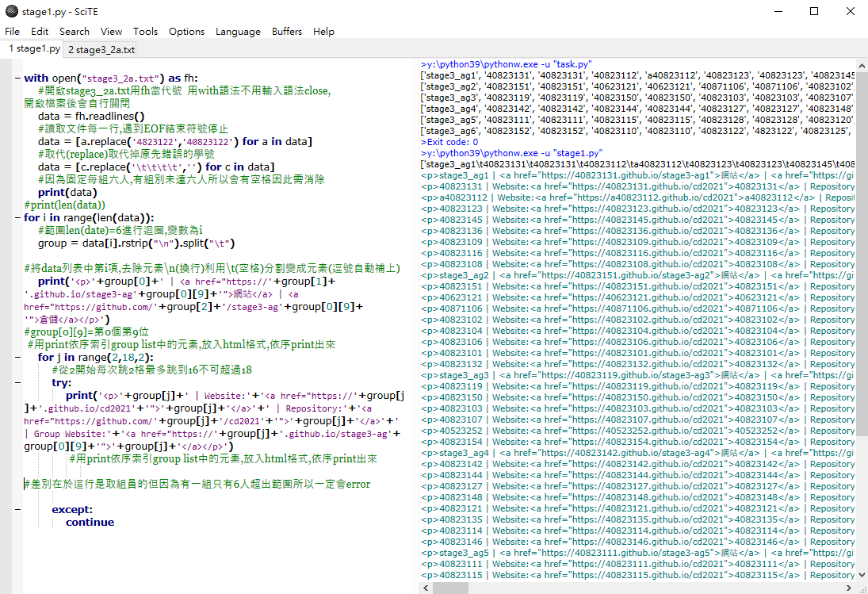Select the stage1.py tab
This screenshot has height=594, width=868.
click(34, 49)
